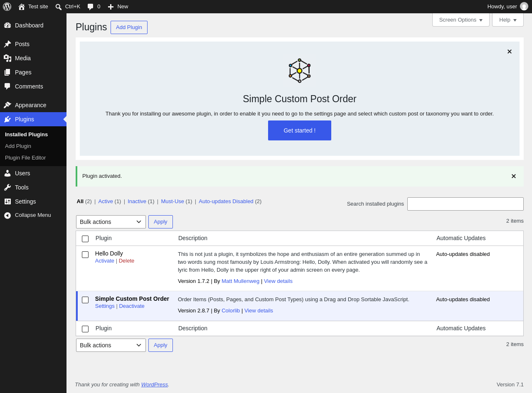532x393 pixels.
Task: Click the Add Plugin button beside Plugins heading
Action: point(129,27)
